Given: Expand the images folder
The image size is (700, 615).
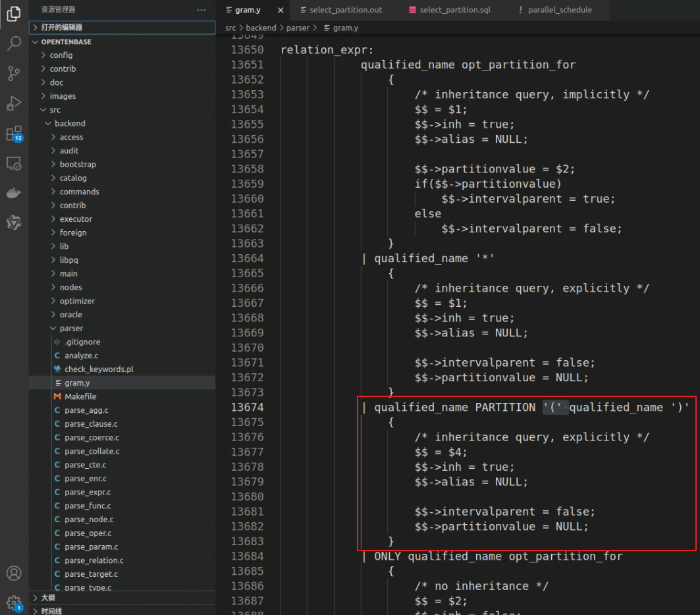Looking at the screenshot, I should pyautogui.click(x=122, y=96).
